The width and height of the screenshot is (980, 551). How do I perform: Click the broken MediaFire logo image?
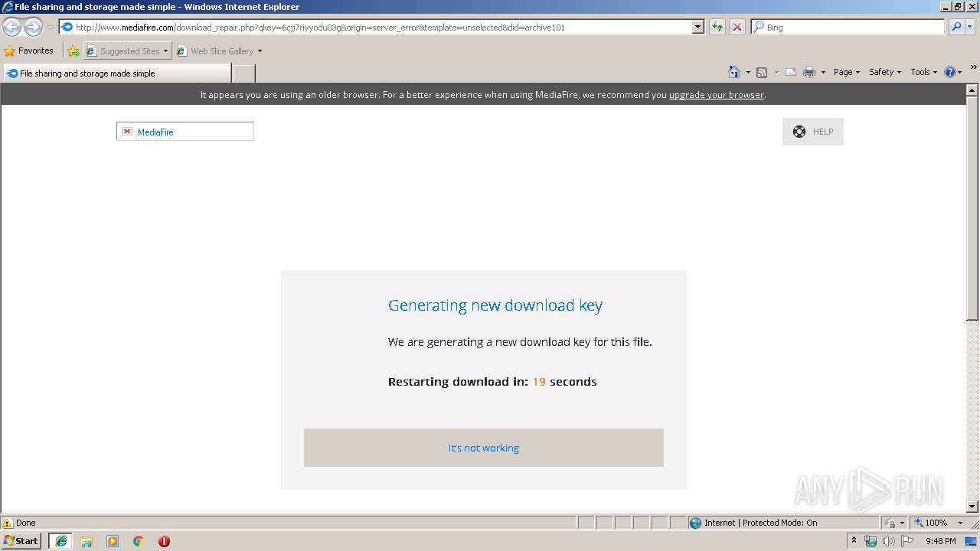(185, 132)
